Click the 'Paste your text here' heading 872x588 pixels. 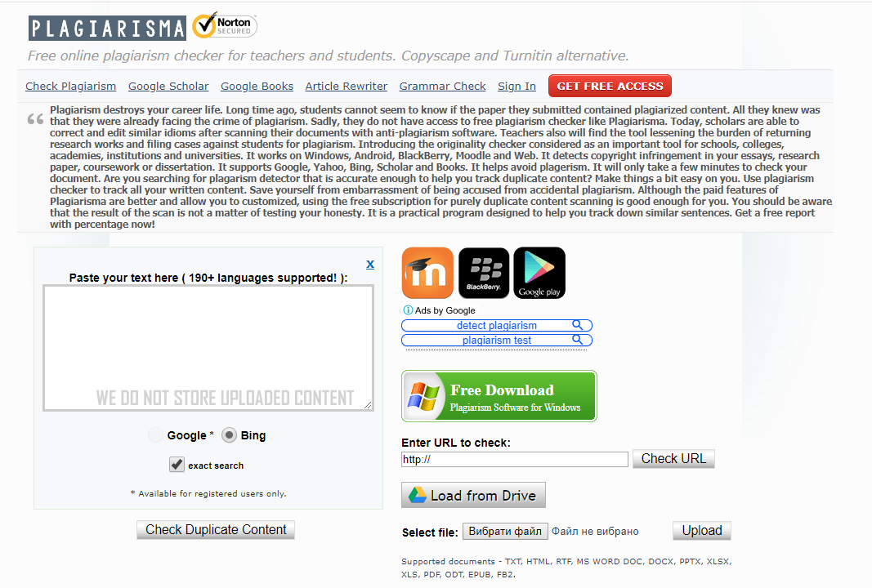pyautogui.click(x=208, y=278)
